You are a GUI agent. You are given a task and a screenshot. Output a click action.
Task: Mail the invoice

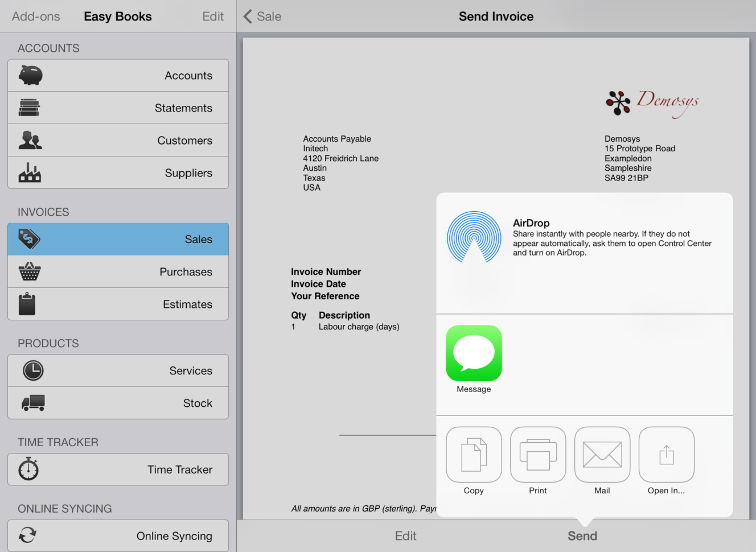coord(602,454)
